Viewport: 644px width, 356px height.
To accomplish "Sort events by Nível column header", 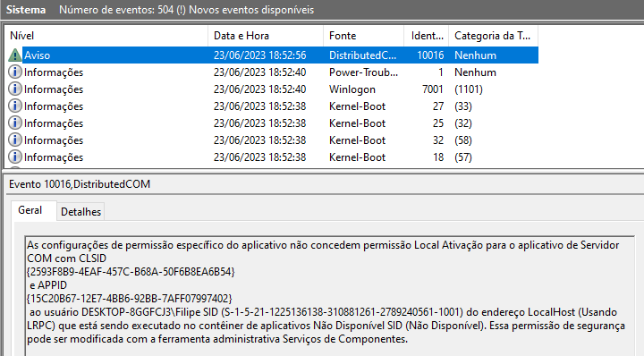I will (106, 36).
